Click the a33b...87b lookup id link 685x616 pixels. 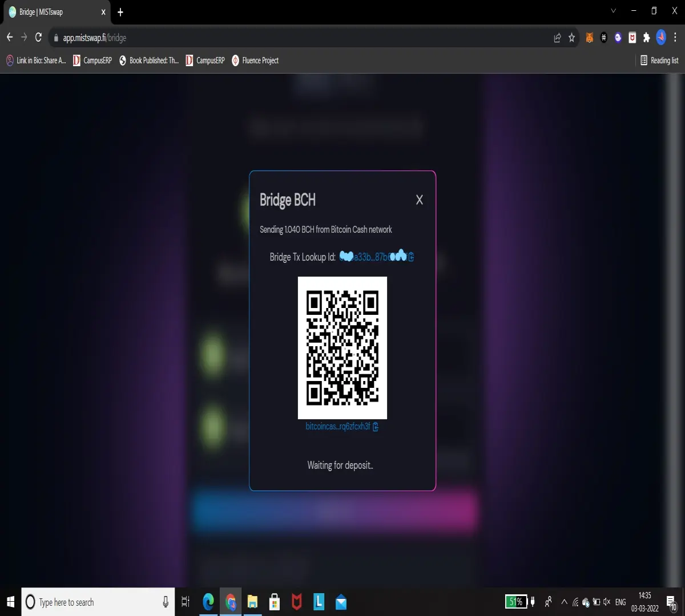(373, 257)
